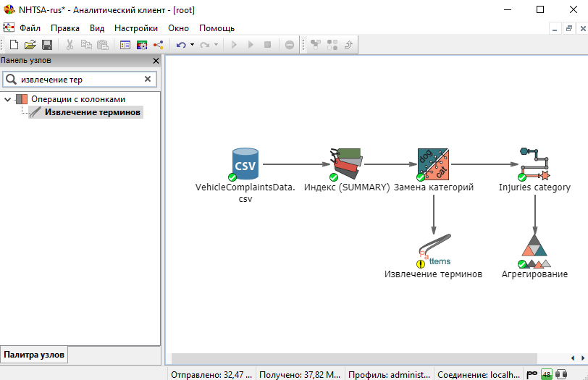Viewport: 588px width, 380px height.
Task: Select the Замена категорий node
Action: coord(433,164)
